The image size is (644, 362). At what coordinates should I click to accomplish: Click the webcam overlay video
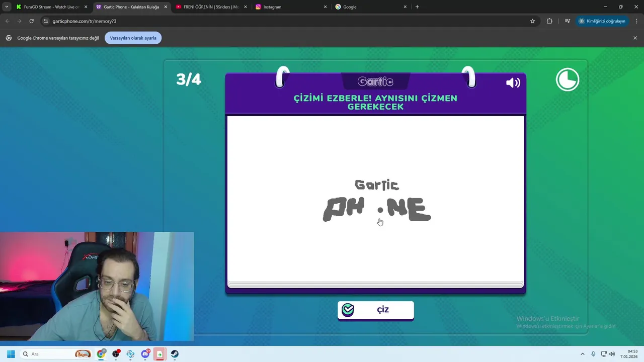pyautogui.click(x=97, y=287)
